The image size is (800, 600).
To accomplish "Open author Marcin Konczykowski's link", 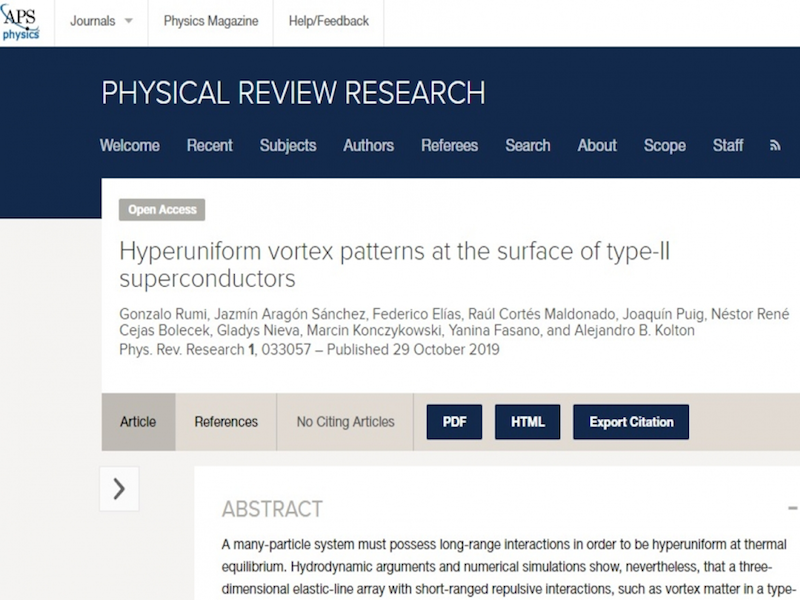I will click(374, 331).
